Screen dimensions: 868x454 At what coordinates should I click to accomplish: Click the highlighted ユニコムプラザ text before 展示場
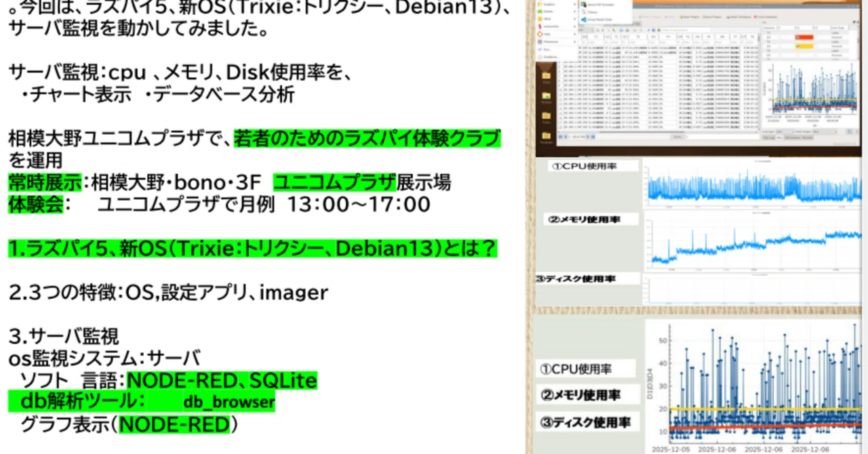tap(335, 182)
